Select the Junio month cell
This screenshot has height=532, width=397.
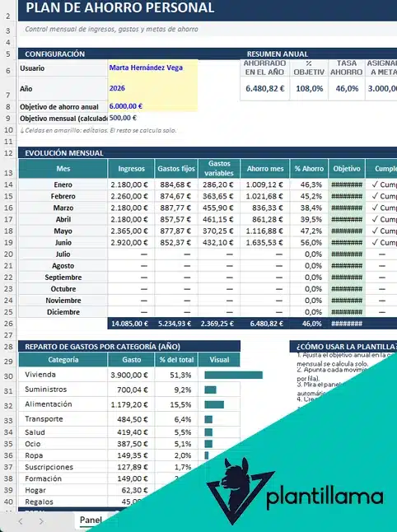(63, 242)
